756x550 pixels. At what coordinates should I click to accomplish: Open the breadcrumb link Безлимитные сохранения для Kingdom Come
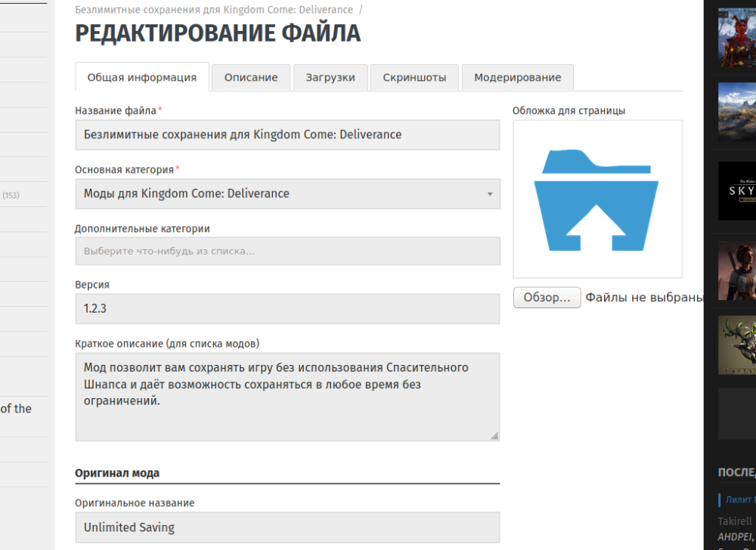tap(214, 10)
